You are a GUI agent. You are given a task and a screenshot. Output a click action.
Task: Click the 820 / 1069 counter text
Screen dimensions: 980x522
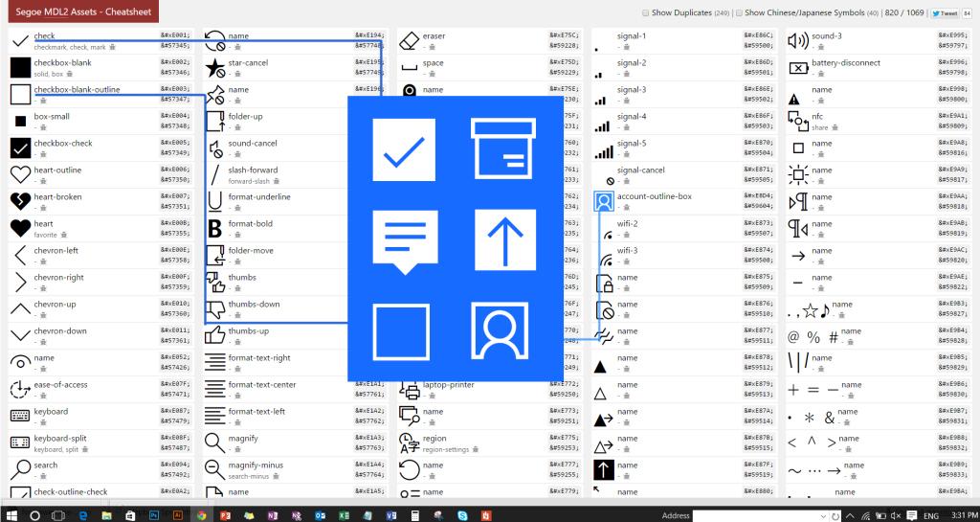[903, 12]
